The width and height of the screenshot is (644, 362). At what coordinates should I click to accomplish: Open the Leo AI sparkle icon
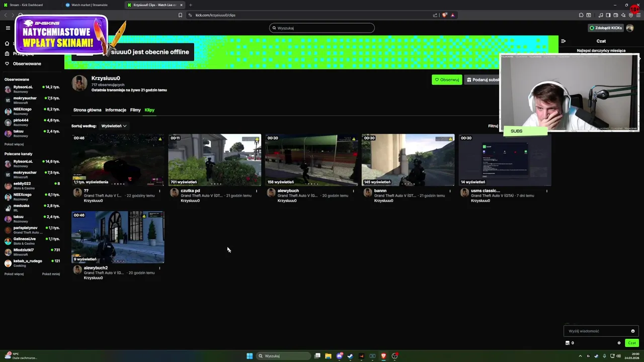[x=623, y=15]
